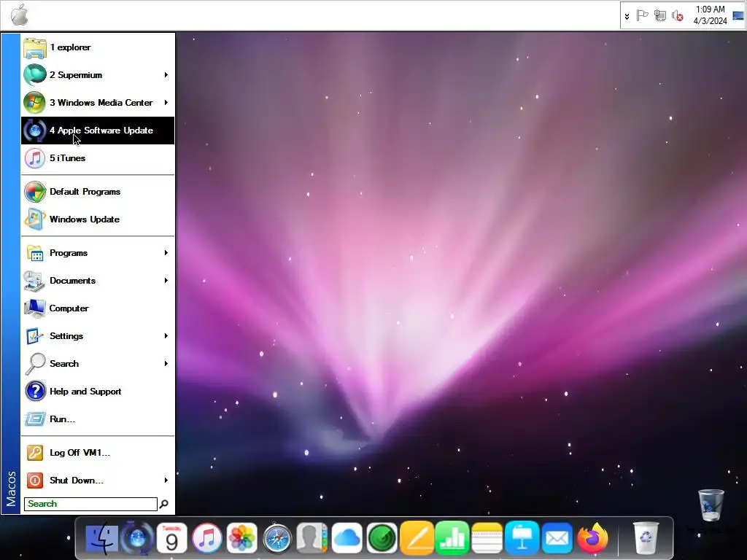
Task: Open 2 Supermium menu entry
Action: pyautogui.click(x=98, y=75)
